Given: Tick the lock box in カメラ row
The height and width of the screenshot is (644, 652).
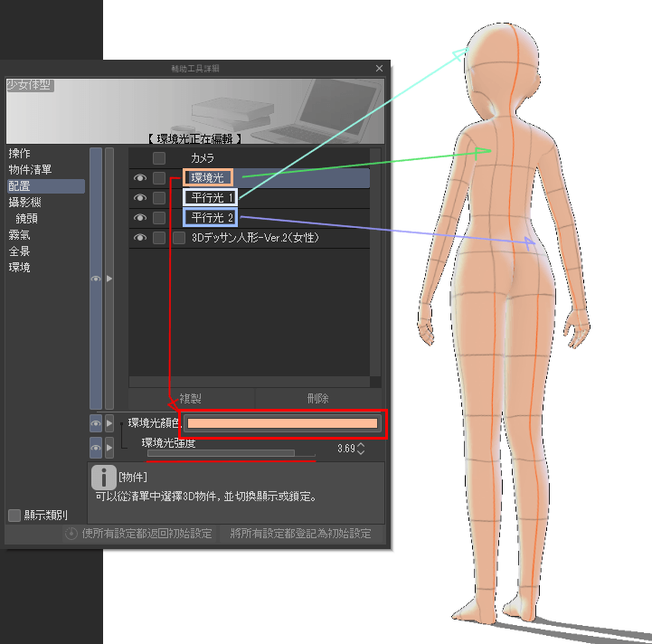Looking at the screenshot, I should [159, 158].
